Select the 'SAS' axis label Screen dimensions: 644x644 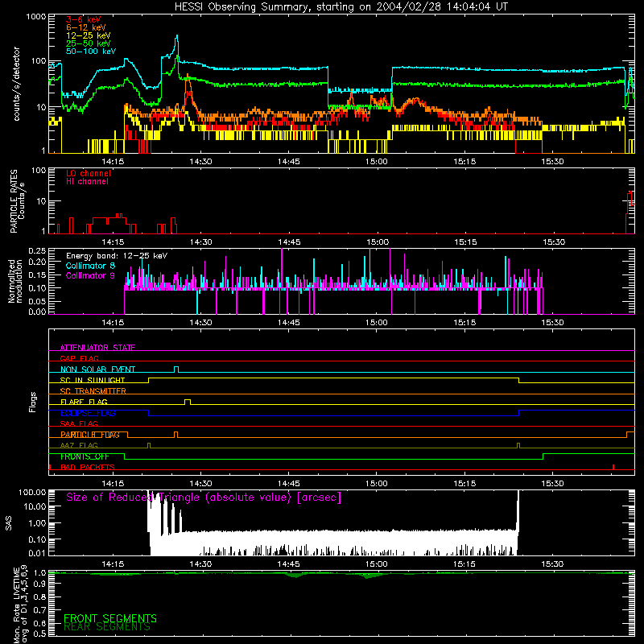9,523
